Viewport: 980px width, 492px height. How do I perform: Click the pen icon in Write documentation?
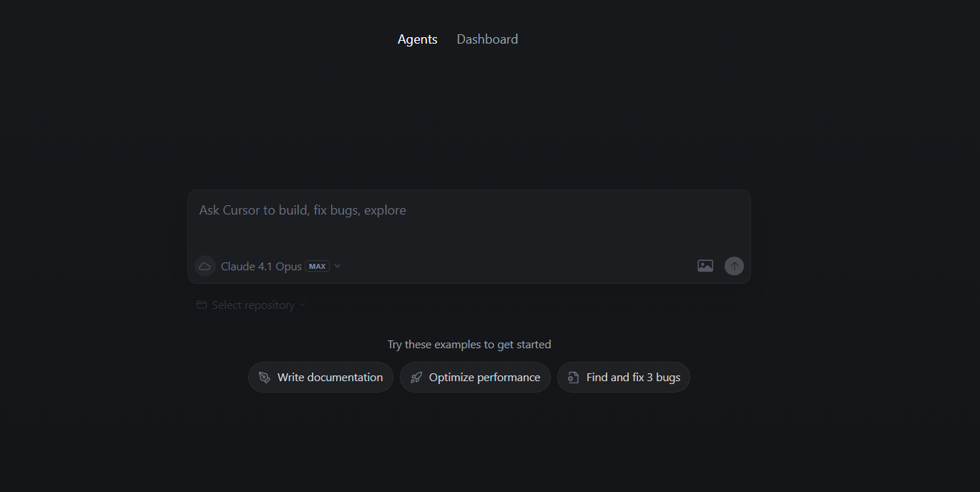pos(265,378)
